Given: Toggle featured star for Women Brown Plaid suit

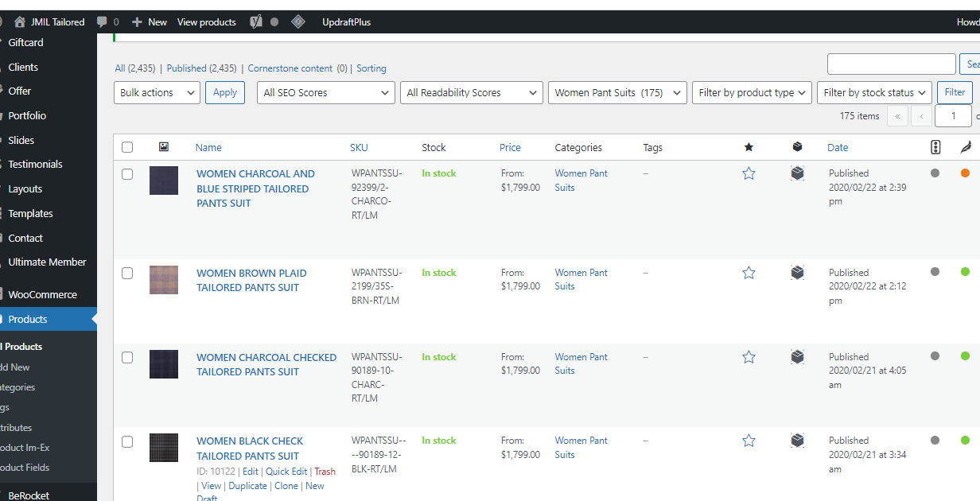Looking at the screenshot, I should coord(749,273).
